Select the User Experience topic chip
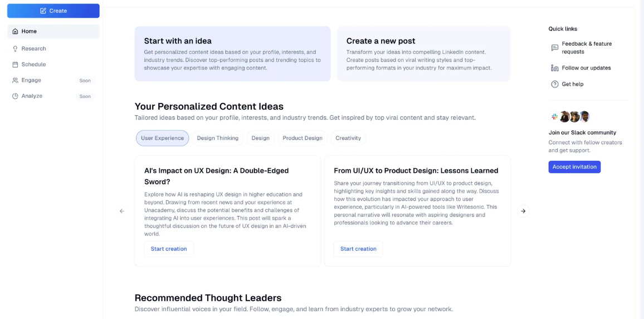The height and width of the screenshot is (319, 644). point(162,138)
